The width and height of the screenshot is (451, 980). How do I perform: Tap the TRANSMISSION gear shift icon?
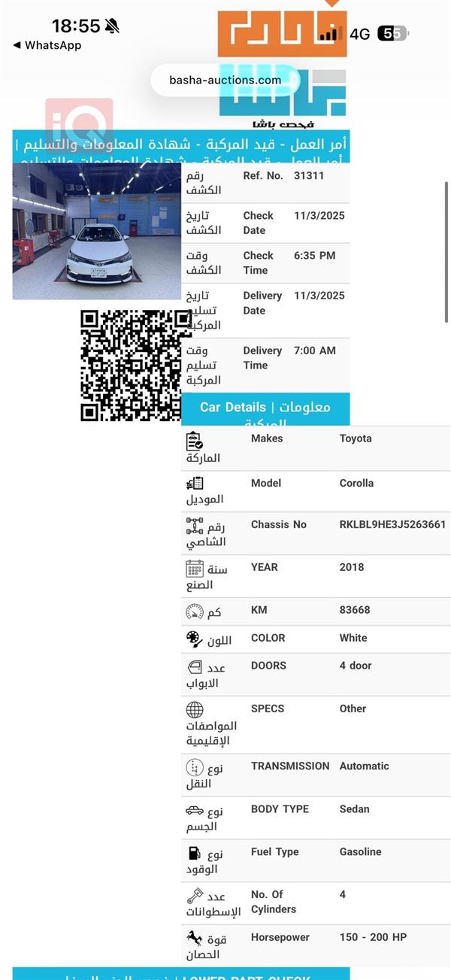click(195, 768)
